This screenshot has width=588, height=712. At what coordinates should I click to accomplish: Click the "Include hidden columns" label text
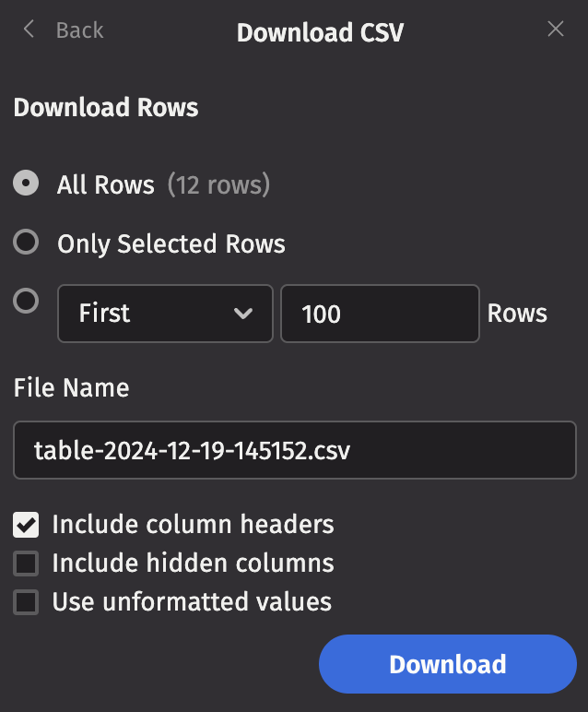click(x=193, y=563)
